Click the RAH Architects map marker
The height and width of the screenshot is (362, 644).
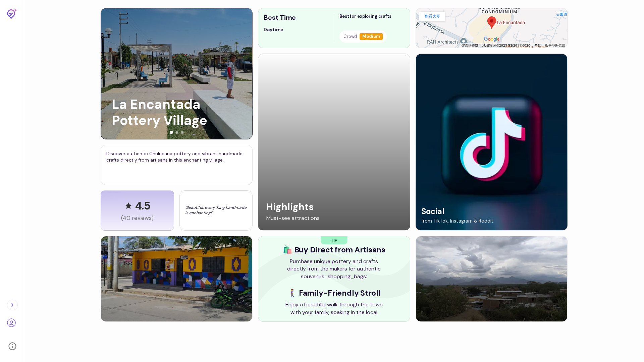pos(463,41)
